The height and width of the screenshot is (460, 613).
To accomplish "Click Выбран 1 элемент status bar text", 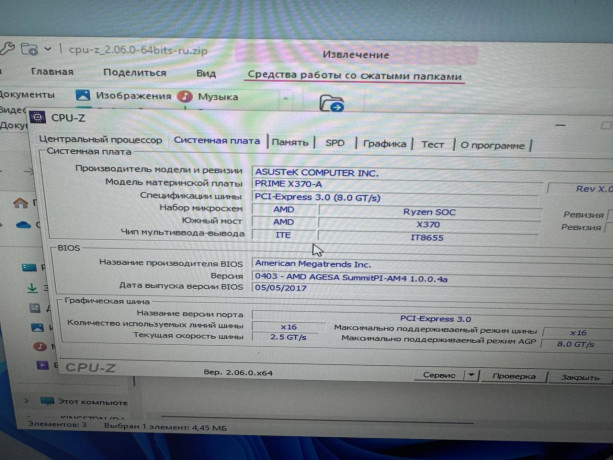I will pyautogui.click(x=165, y=427).
